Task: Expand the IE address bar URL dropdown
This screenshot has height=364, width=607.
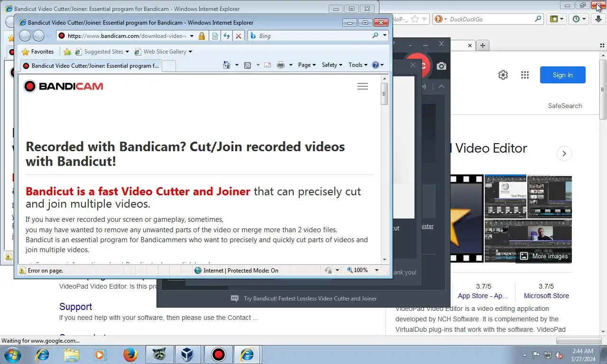Action: [x=192, y=36]
